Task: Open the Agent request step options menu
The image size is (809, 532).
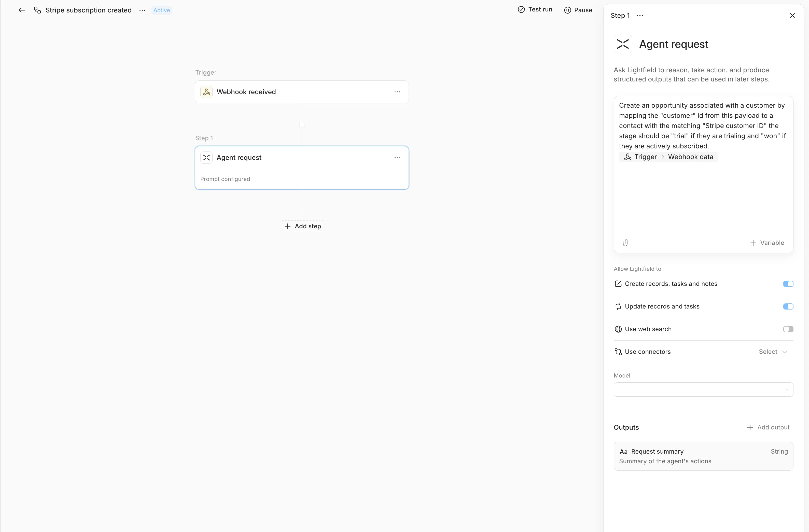Action: [x=397, y=157]
